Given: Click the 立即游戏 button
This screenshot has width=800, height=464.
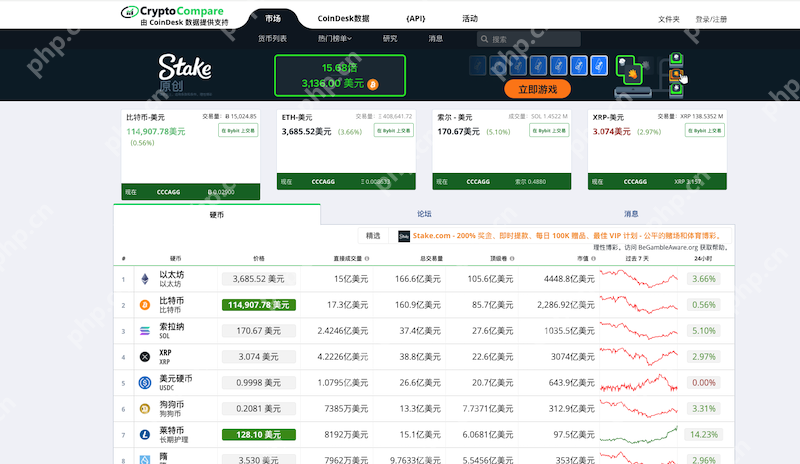Looking at the screenshot, I should coord(537,89).
